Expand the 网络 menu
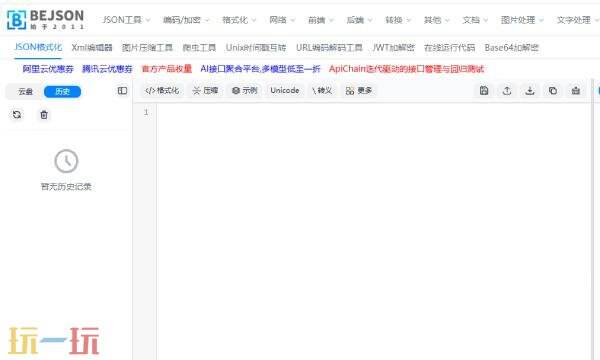600x360 pixels. [282, 20]
